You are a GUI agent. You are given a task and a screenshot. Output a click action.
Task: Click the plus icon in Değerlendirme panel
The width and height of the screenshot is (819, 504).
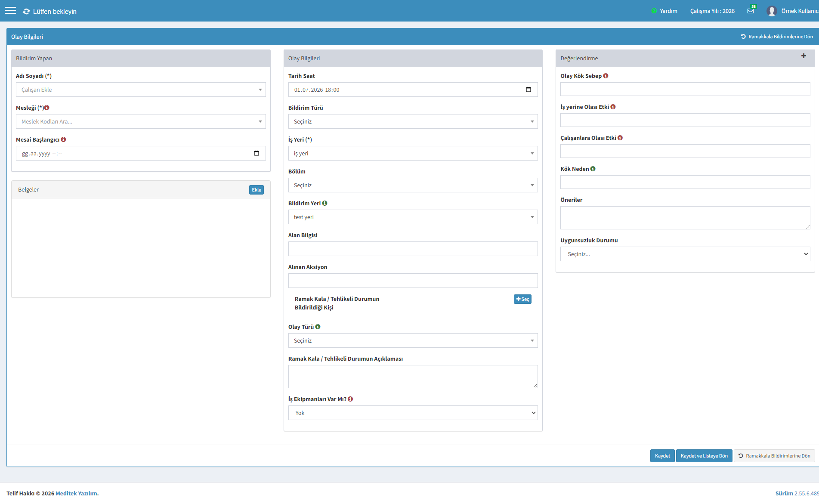pyautogui.click(x=804, y=56)
